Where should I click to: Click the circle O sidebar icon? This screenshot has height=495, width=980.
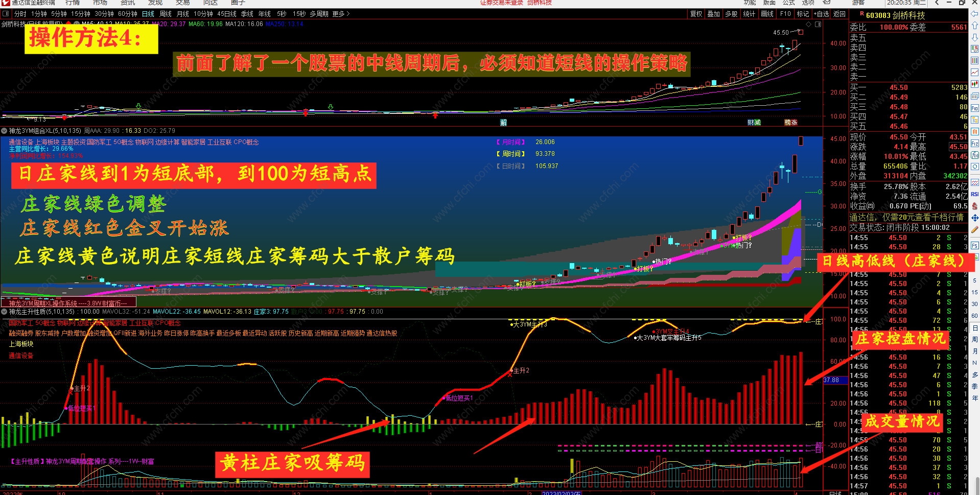(975, 167)
